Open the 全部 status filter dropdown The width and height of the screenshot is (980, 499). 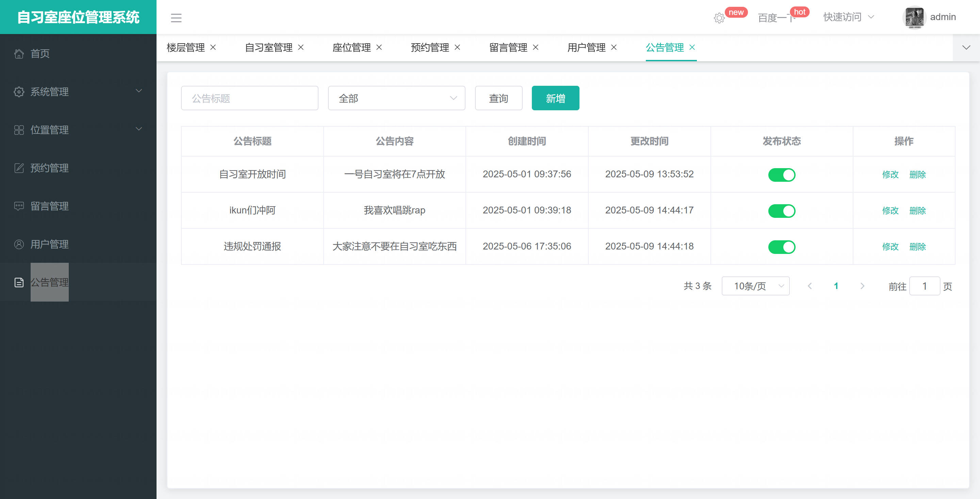(396, 98)
